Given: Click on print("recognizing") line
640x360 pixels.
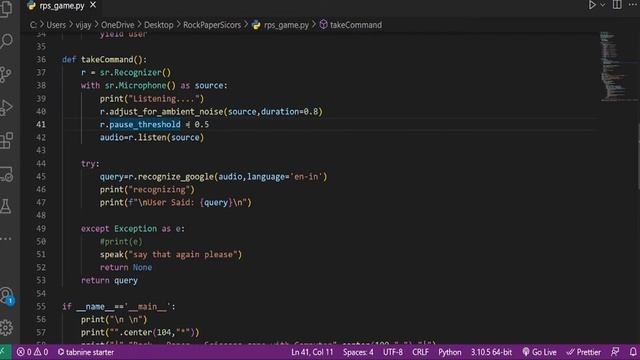Looking at the screenshot, I should tap(147, 190).
